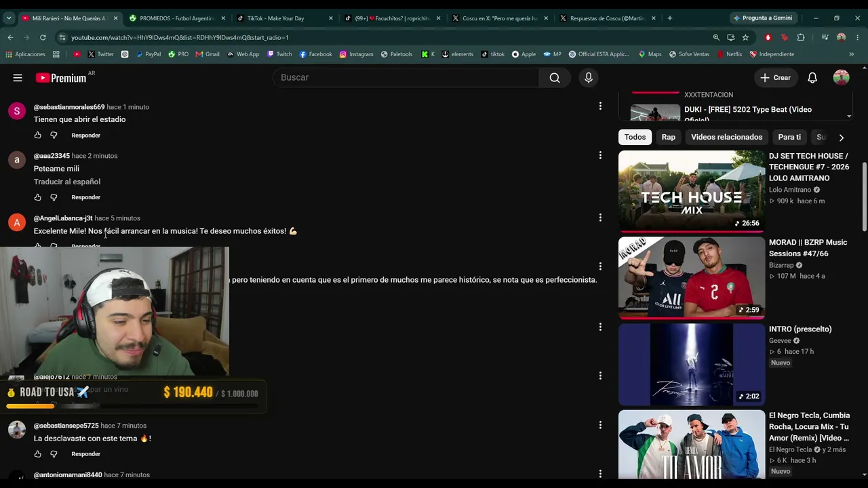The height and width of the screenshot is (488, 868).
Task: Click the magnifier search button beside Buscar
Action: tap(555, 78)
